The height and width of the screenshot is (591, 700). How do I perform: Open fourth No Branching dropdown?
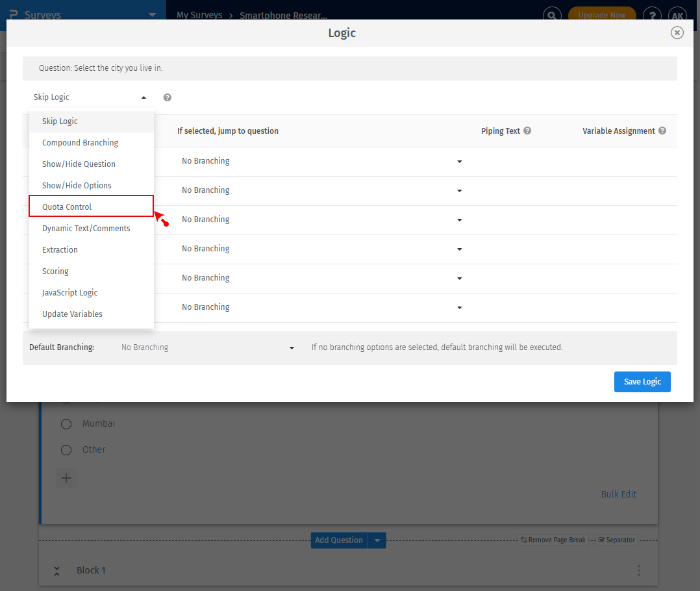321,249
